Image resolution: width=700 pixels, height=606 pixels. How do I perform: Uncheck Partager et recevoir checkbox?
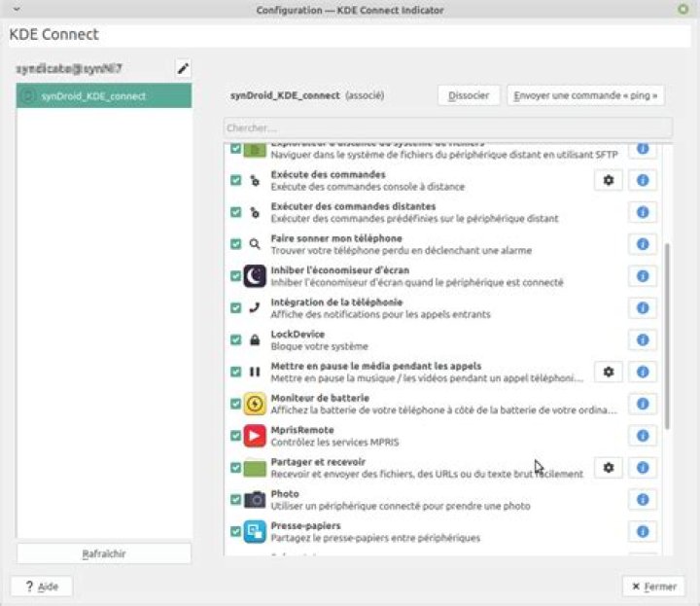(235, 468)
